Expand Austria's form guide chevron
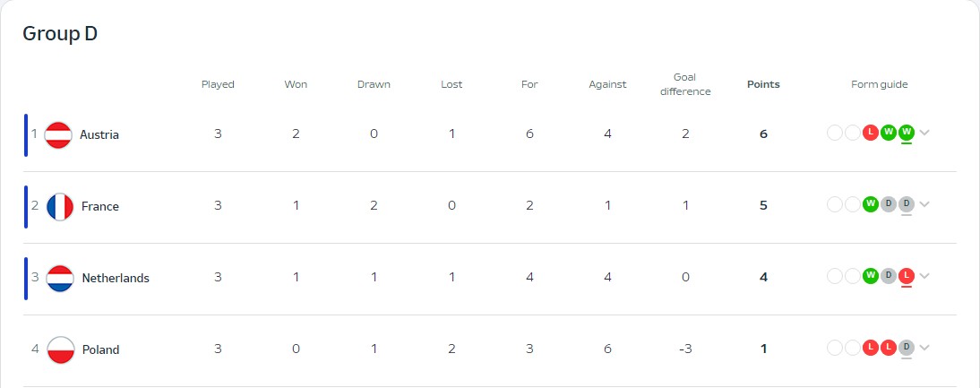Viewport: 980px width, 388px height. click(925, 133)
